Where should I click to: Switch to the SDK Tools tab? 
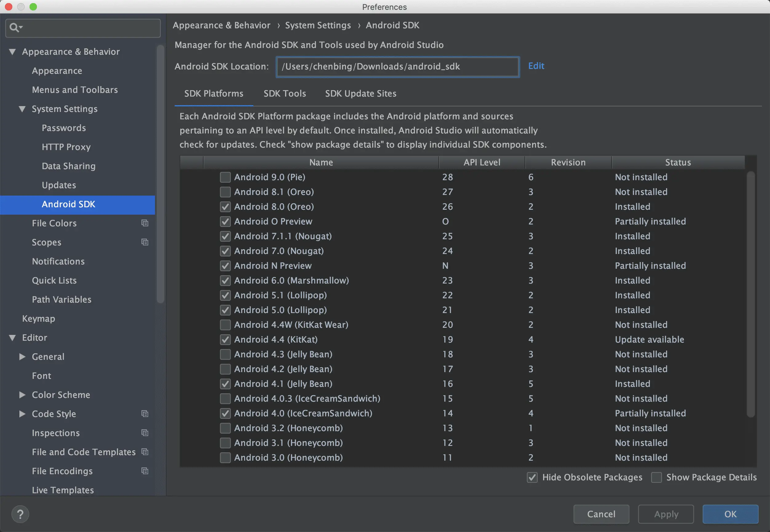click(284, 93)
